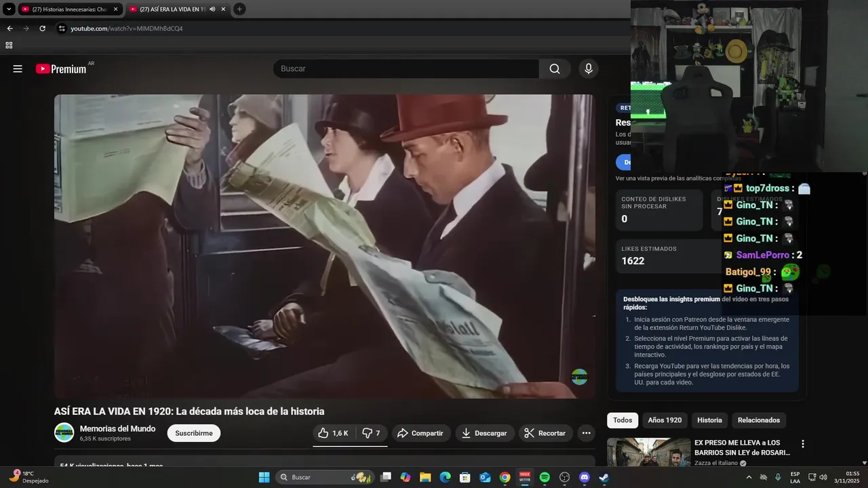Open Memorias del Mundo channel avatar
The height and width of the screenshot is (488, 868).
click(x=64, y=432)
